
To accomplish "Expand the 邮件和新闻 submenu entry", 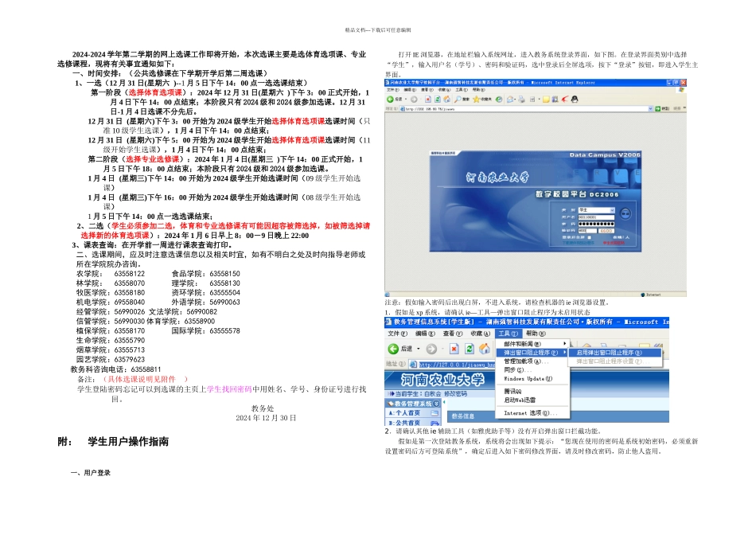I will point(532,344).
